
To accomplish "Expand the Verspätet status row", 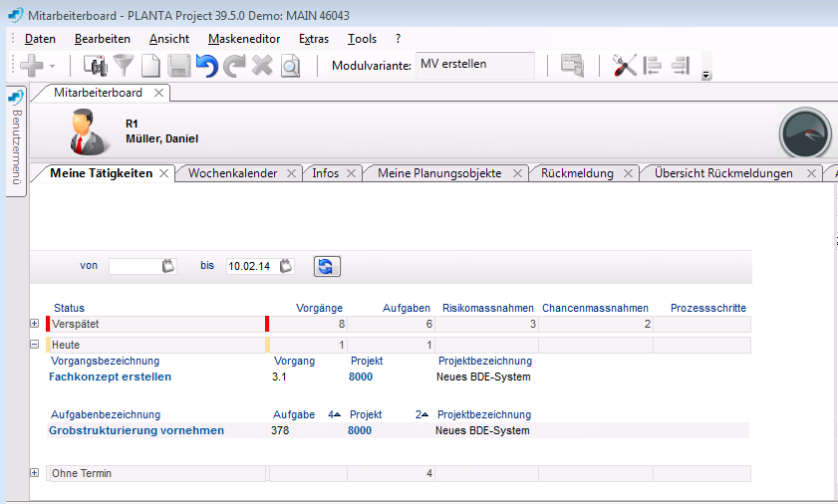I will click(x=35, y=324).
